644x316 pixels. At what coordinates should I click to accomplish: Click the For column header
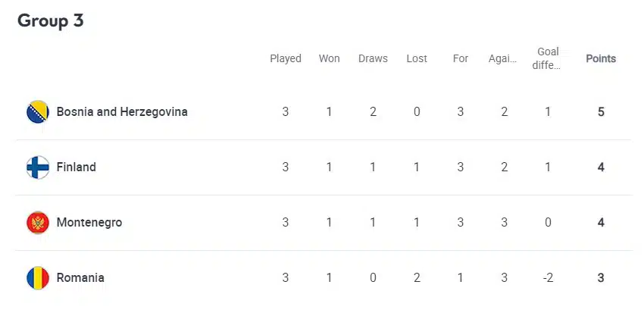461,58
